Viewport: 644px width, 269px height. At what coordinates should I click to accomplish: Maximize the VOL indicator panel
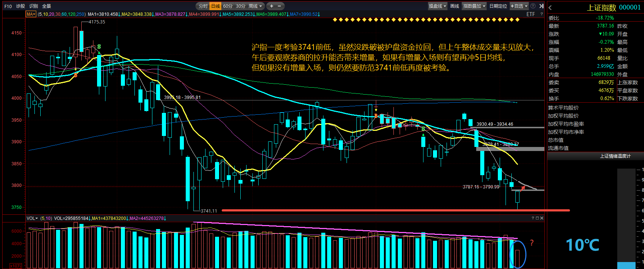[537, 218]
